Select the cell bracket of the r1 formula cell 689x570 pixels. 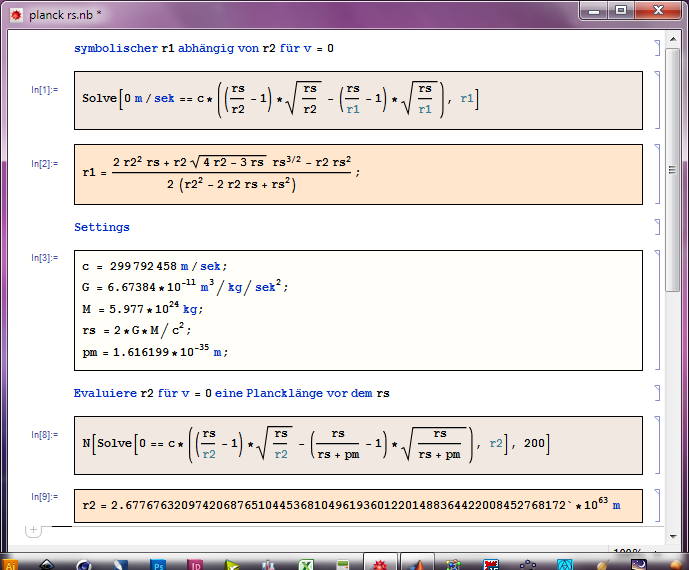click(656, 173)
